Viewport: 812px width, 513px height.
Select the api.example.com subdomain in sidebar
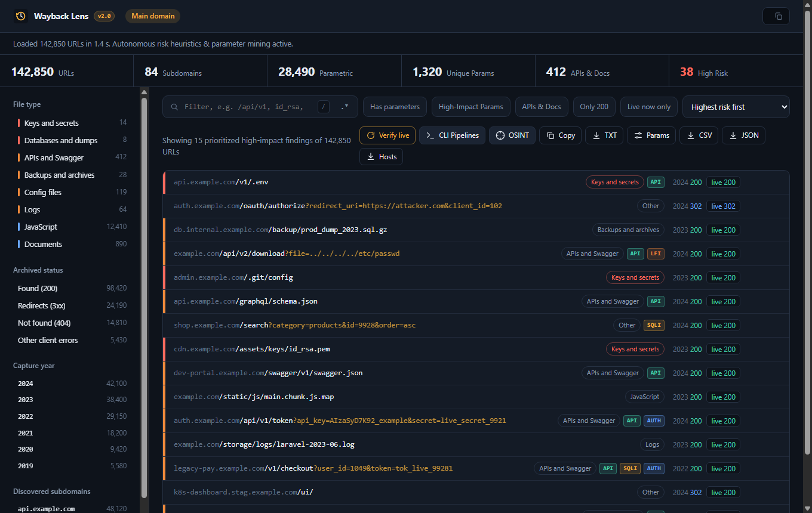[72, 509]
